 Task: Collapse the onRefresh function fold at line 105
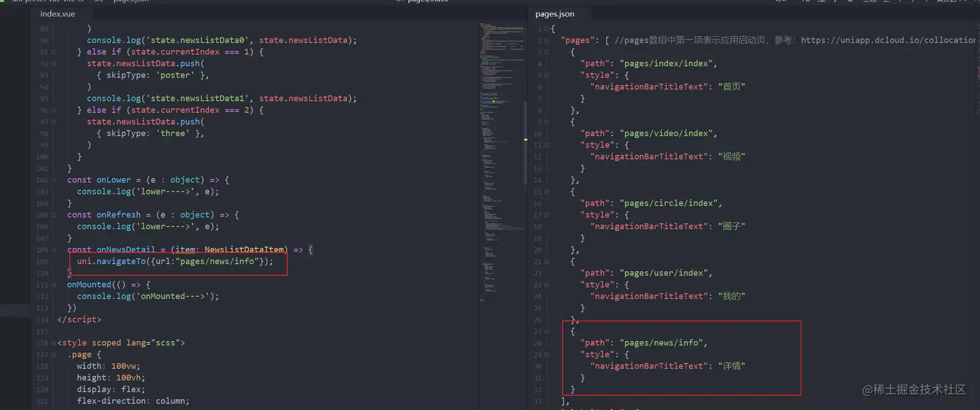53,215
